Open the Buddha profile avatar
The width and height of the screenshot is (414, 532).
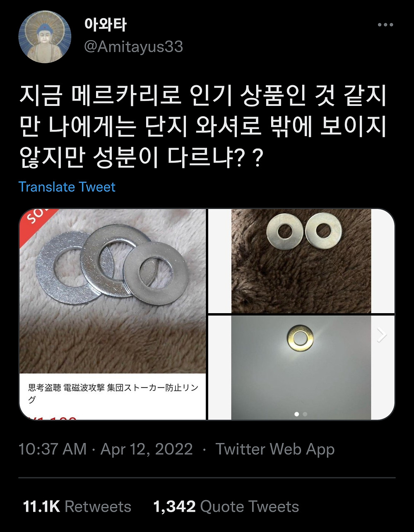(x=45, y=37)
